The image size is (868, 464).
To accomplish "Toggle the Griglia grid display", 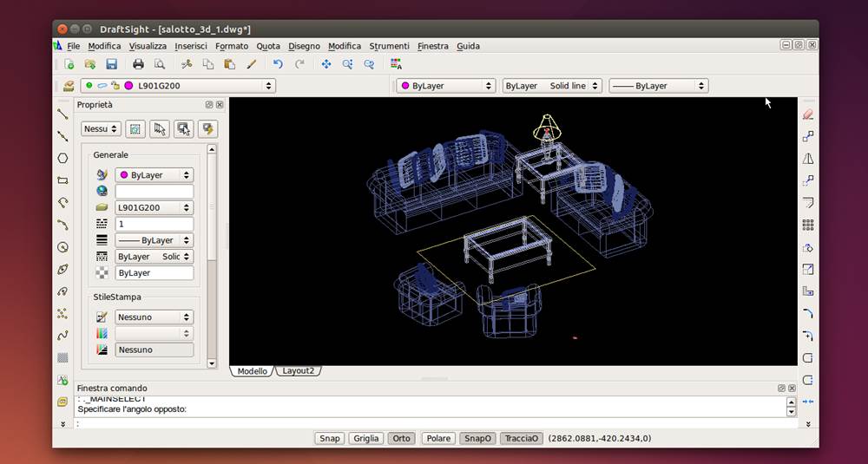I will tap(365, 438).
